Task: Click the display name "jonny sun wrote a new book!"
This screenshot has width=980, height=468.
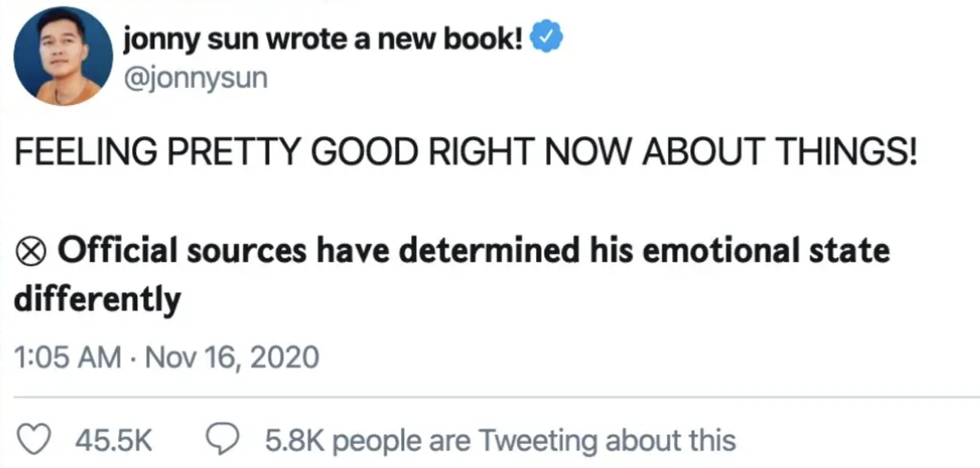Action: [322, 39]
